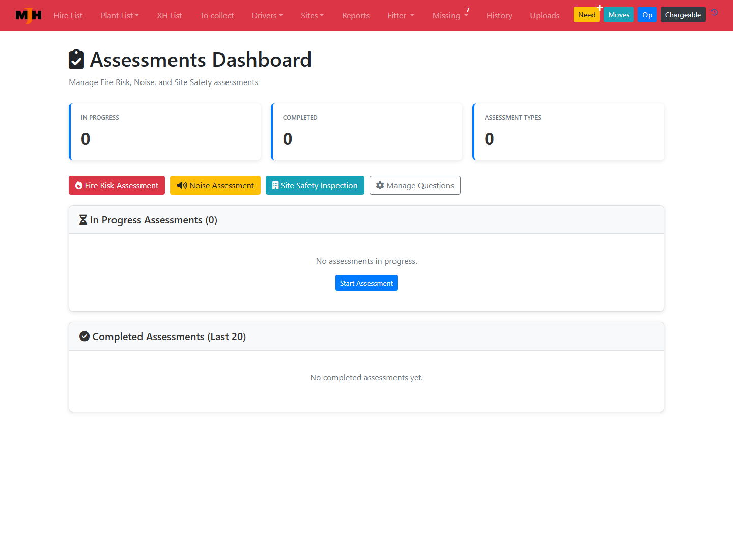Screen dimensions: 733x560
Task: Click the 'No completed assessments yet.' text
Action: tap(366, 378)
